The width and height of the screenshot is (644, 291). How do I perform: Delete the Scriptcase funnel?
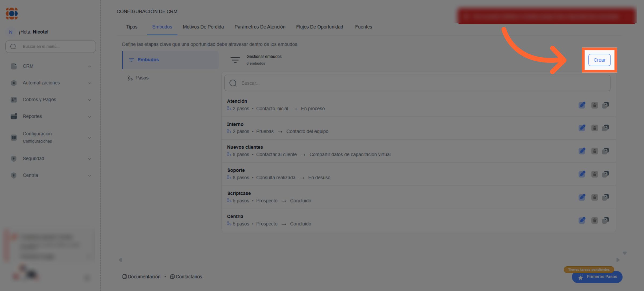click(x=594, y=197)
